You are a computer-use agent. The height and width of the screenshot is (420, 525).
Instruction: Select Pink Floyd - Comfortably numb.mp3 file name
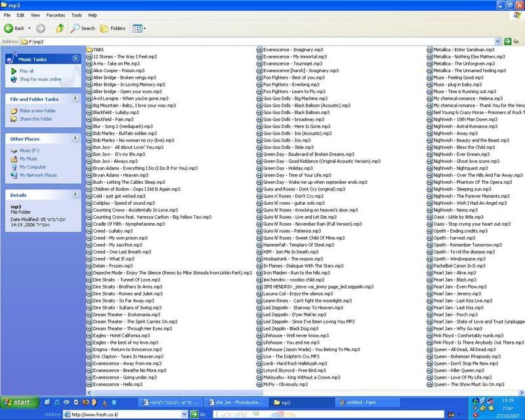click(469, 335)
